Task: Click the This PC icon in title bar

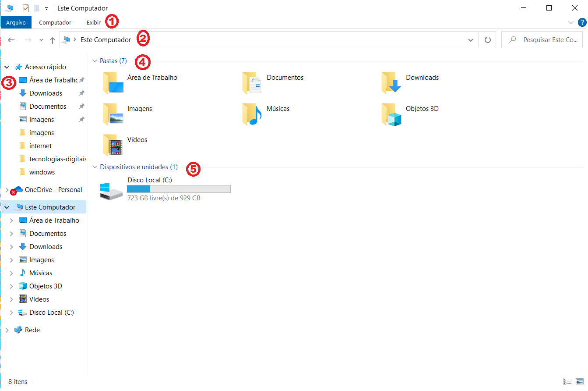Action: (x=9, y=8)
